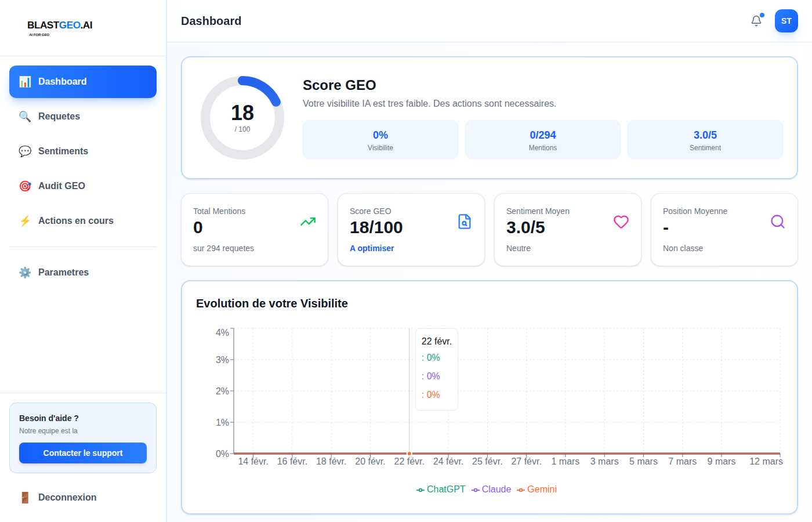
Task: Click the 22 févr. data point on chart
Action: point(409,454)
